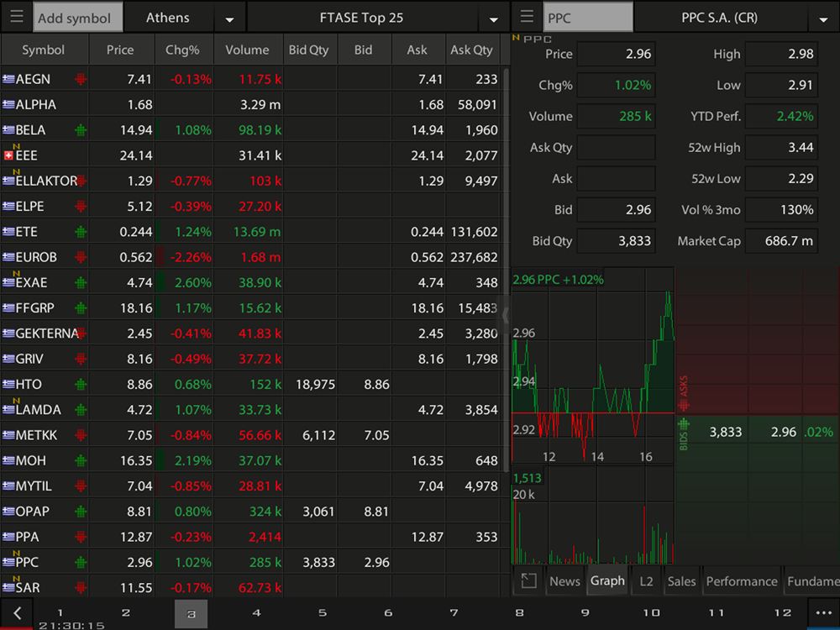Select the MYTIL symbol row
The image size is (840, 630).
point(250,486)
